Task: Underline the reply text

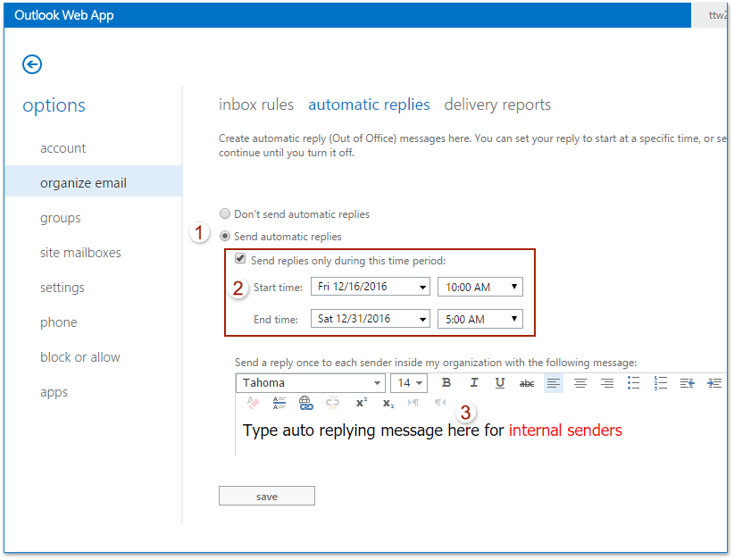Action: click(500, 383)
